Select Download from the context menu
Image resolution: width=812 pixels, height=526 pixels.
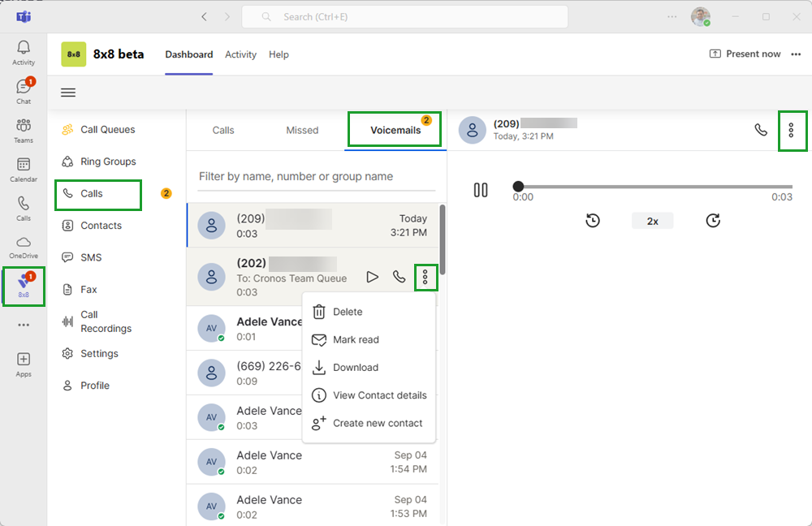[356, 368]
